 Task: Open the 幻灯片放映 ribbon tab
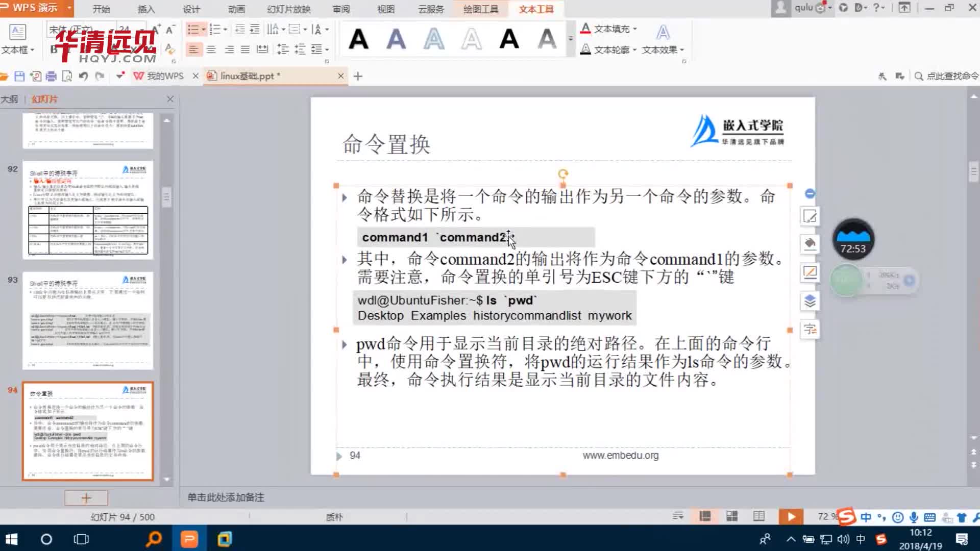289,9
